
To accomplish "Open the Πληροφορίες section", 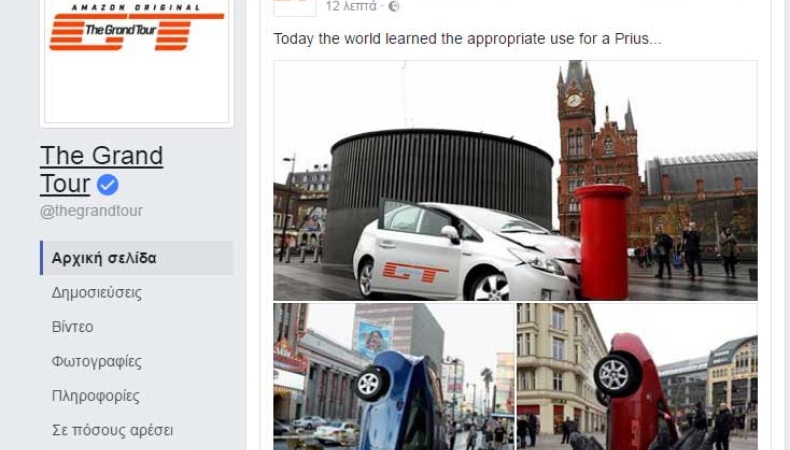I will tap(96, 396).
